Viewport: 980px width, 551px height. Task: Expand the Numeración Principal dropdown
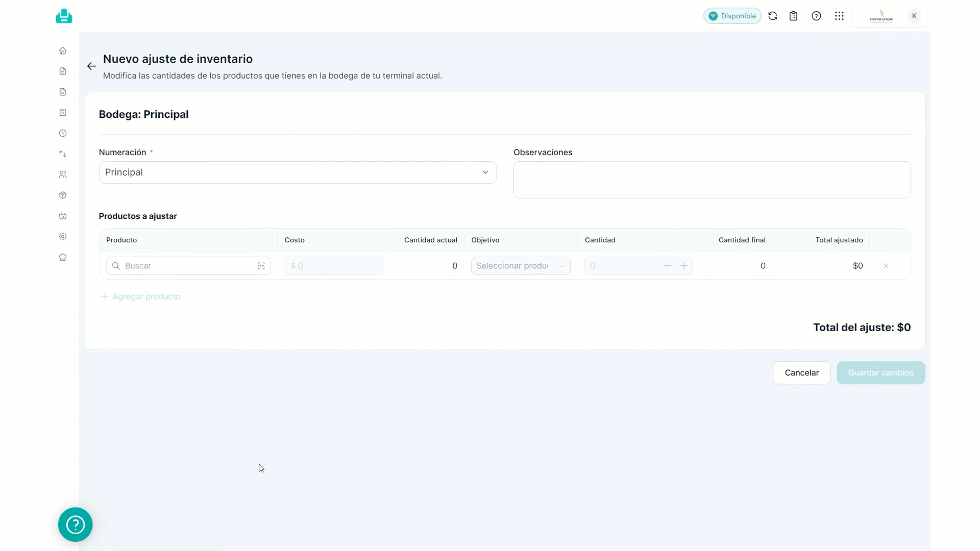[298, 172]
